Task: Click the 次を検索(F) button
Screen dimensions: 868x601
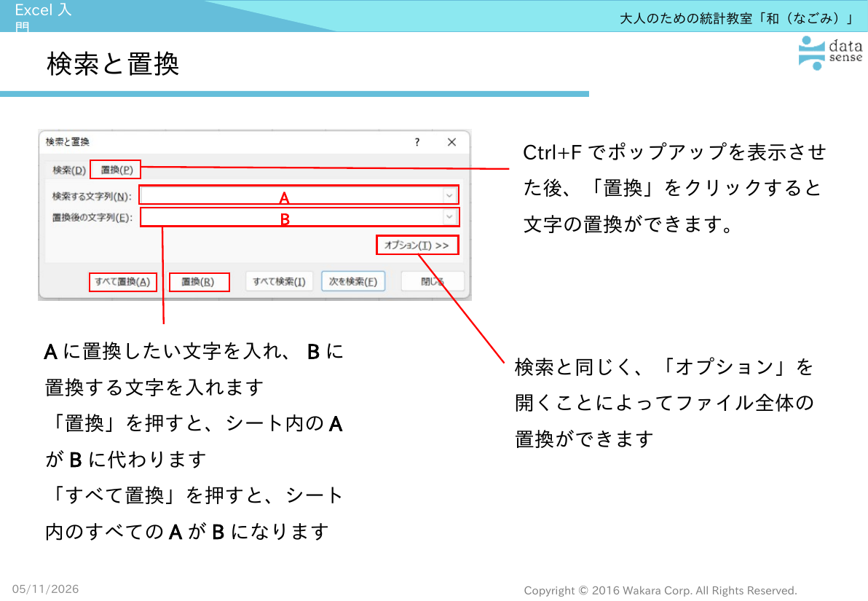Action: (353, 281)
